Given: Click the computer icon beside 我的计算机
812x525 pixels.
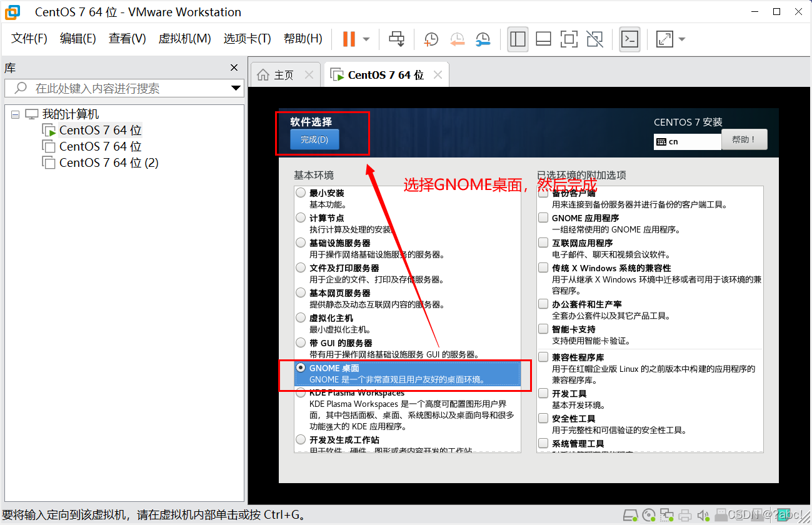Looking at the screenshot, I should click(x=31, y=114).
